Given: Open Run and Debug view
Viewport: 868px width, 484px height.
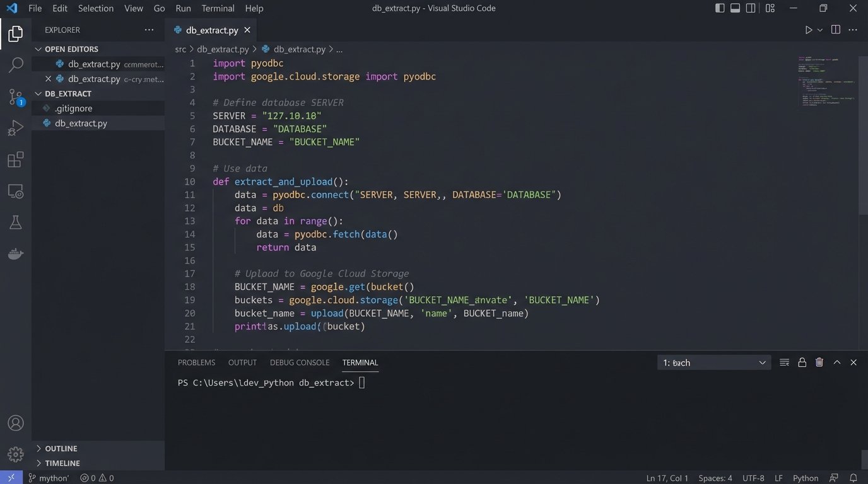Looking at the screenshot, I should click(x=16, y=129).
